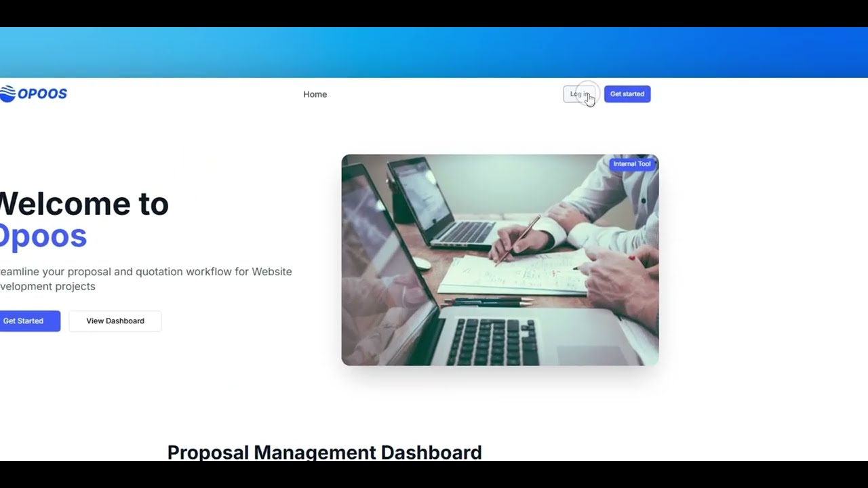Click the hero Get Started button

coord(30,321)
